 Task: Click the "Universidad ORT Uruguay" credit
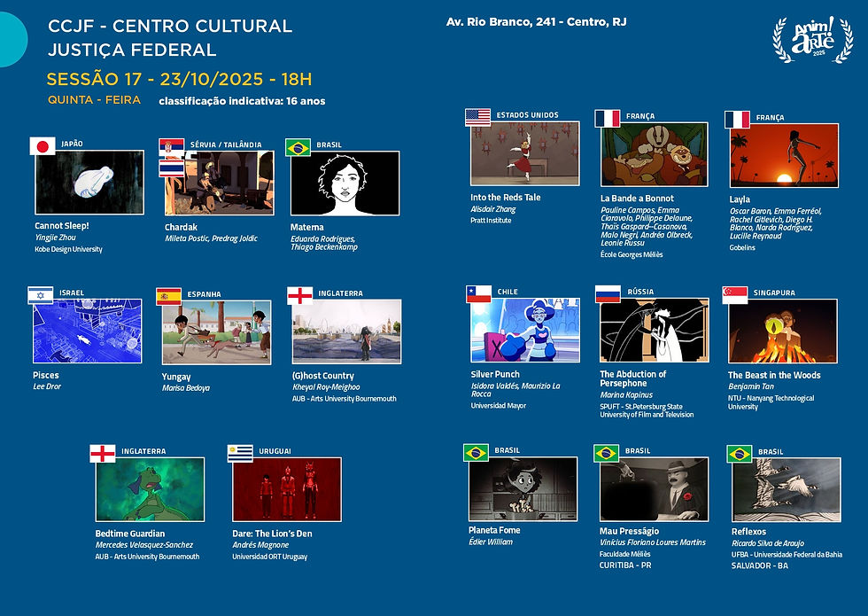269,557
